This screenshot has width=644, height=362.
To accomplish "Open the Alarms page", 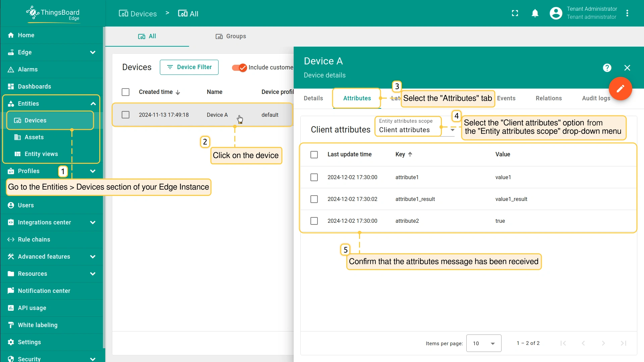I will pyautogui.click(x=27, y=69).
